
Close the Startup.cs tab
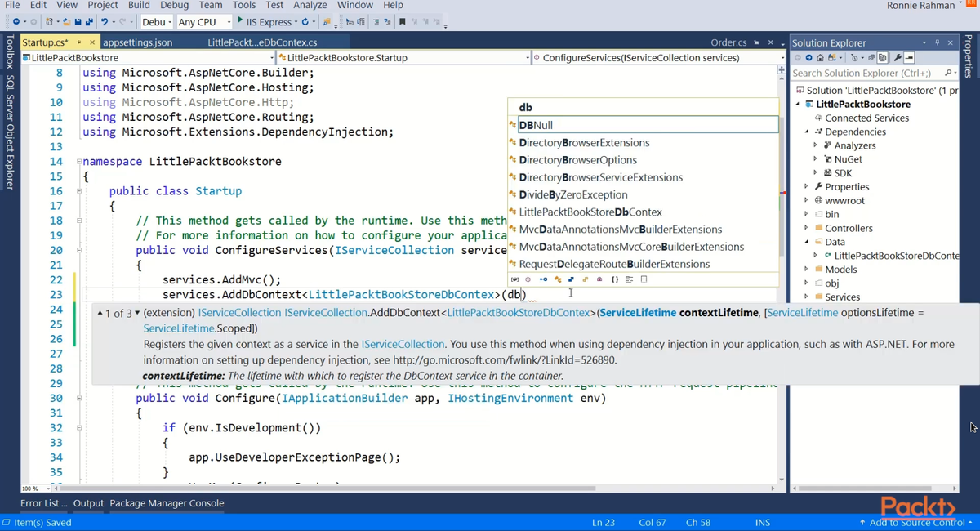(x=91, y=42)
